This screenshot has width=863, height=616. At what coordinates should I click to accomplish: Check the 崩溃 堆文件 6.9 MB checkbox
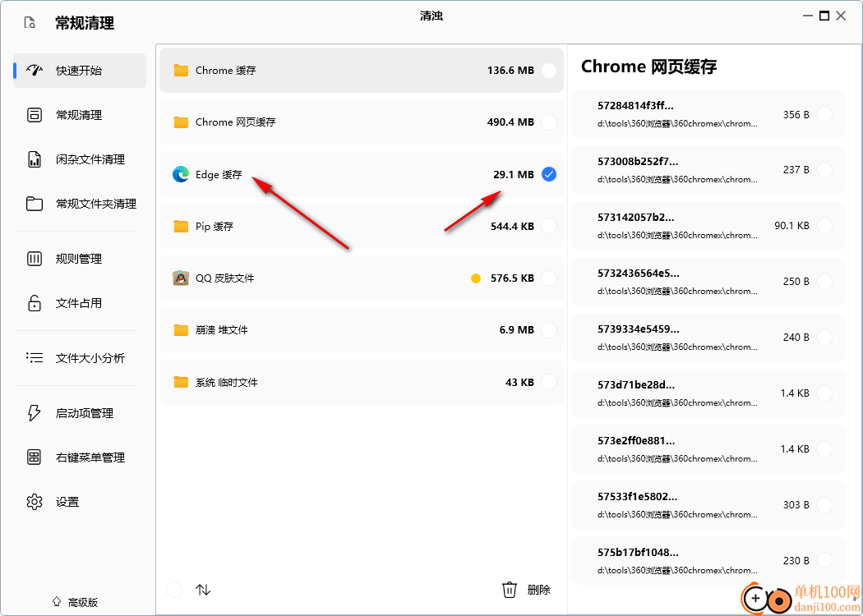pyautogui.click(x=549, y=330)
